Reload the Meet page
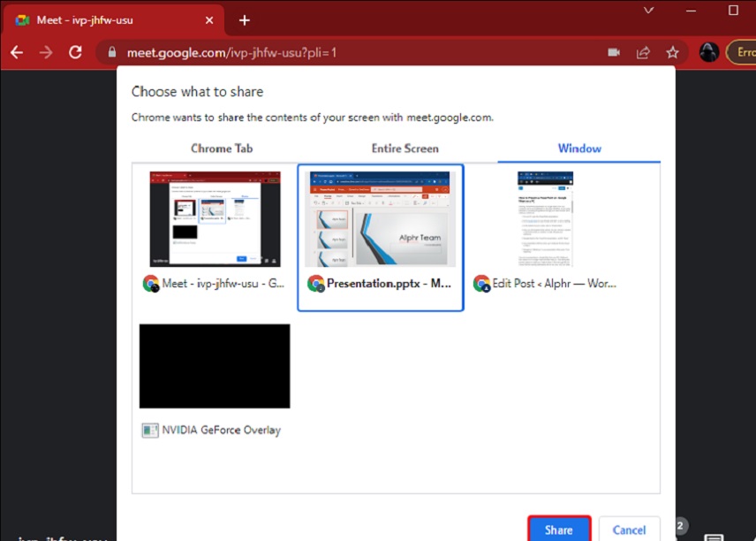 pyautogui.click(x=75, y=52)
